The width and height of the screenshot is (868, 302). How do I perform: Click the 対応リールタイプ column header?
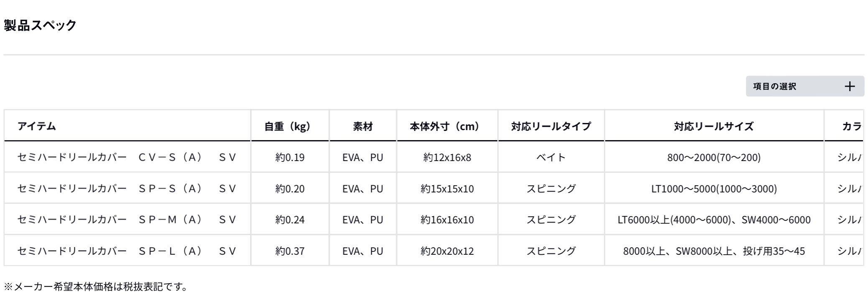[551, 126]
